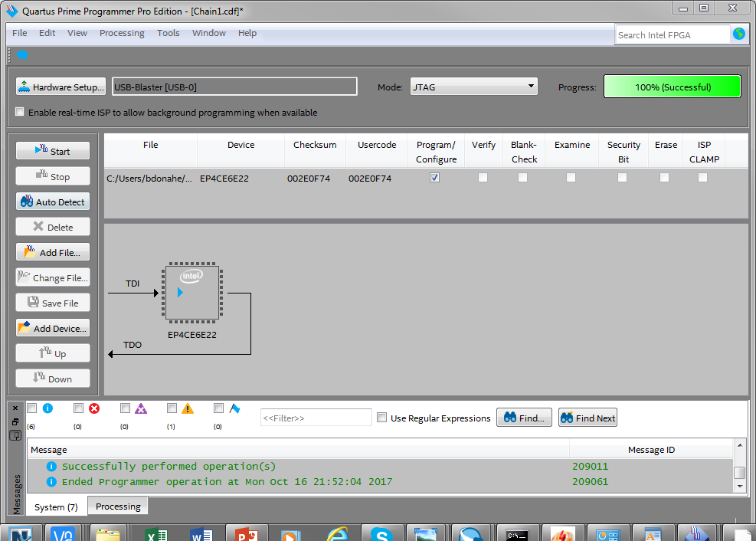Open the Tools menu
The width and height of the screenshot is (756, 541).
169,33
